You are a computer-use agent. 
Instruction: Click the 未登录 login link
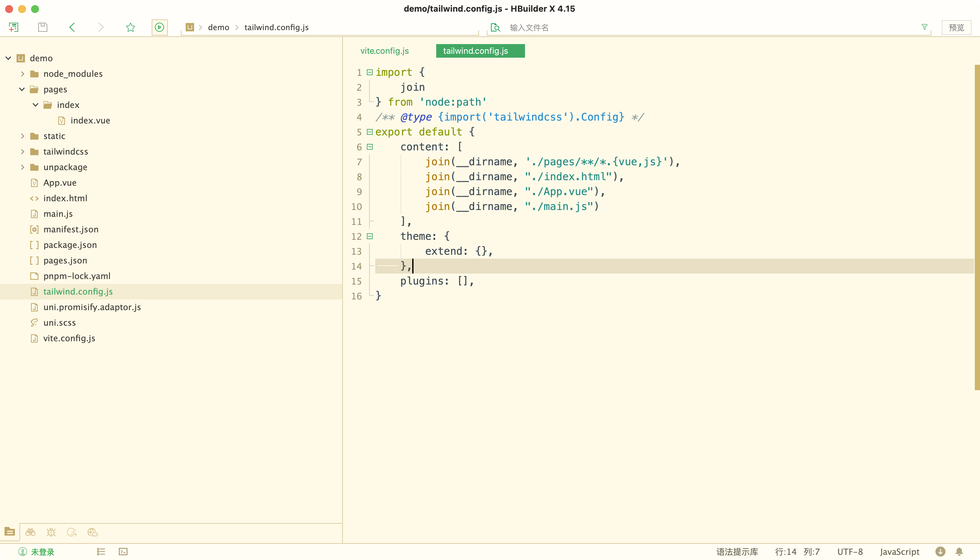click(x=43, y=552)
